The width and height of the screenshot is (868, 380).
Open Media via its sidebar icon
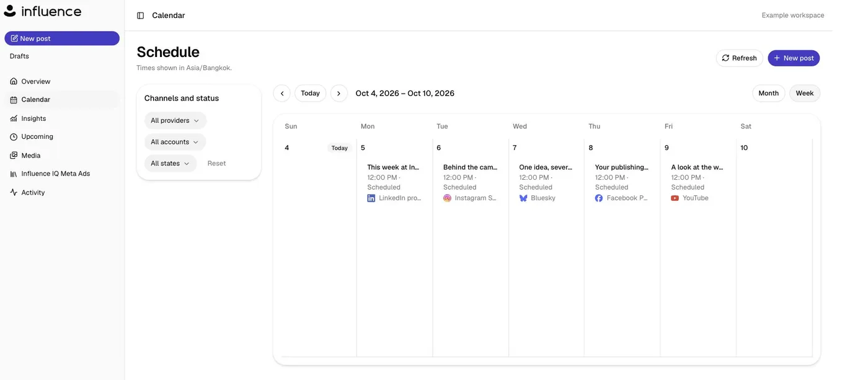pos(14,156)
